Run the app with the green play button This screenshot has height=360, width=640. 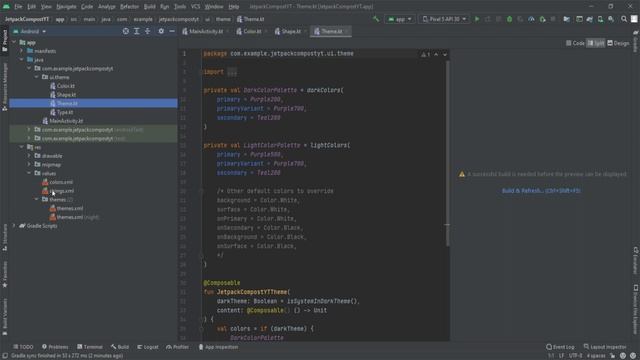tap(476, 19)
